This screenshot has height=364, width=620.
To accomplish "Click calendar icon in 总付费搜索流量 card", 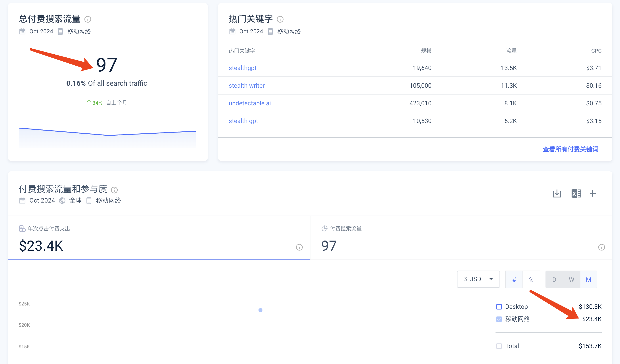I will (x=22, y=31).
